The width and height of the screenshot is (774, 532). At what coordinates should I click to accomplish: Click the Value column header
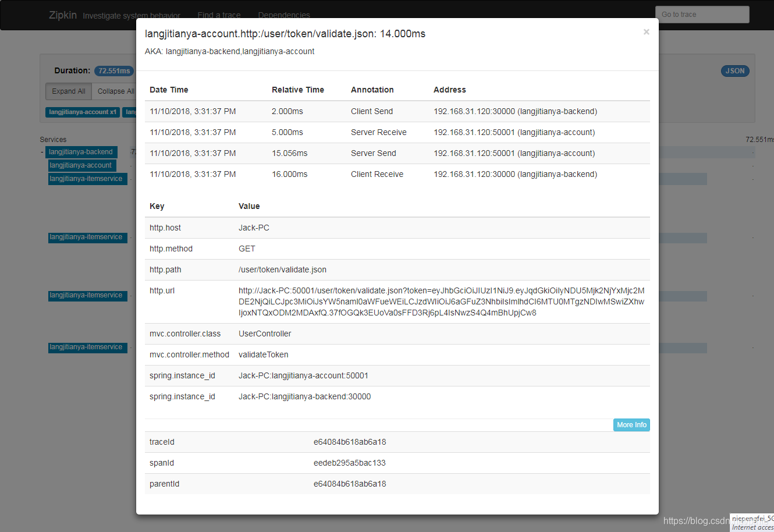(x=249, y=206)
